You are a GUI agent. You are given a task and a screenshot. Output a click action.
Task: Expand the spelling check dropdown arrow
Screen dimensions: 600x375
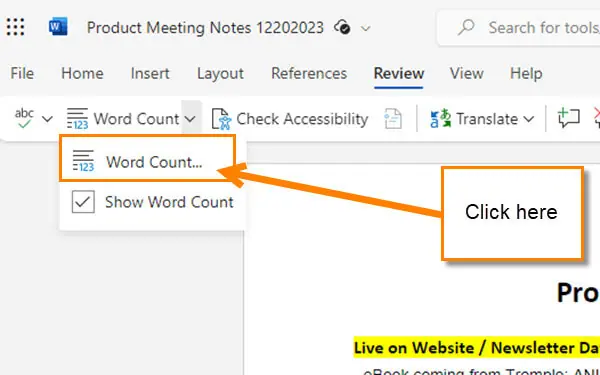coord(47,119)
